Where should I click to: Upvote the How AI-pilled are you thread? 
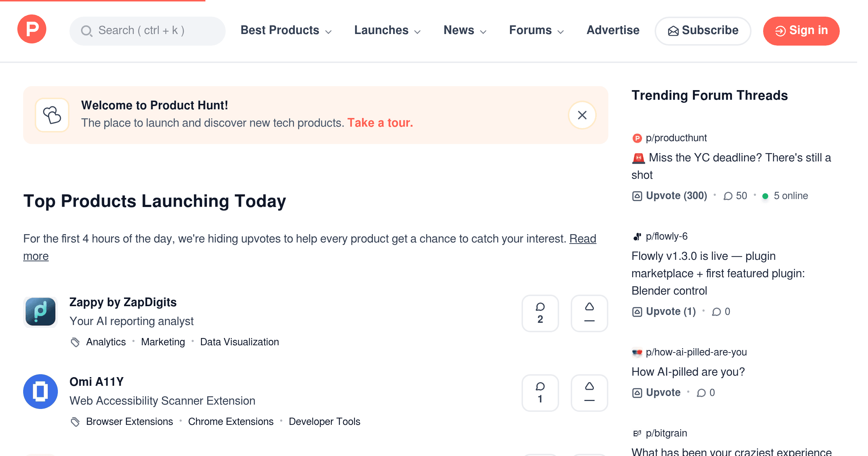click(x=656, y=393)
